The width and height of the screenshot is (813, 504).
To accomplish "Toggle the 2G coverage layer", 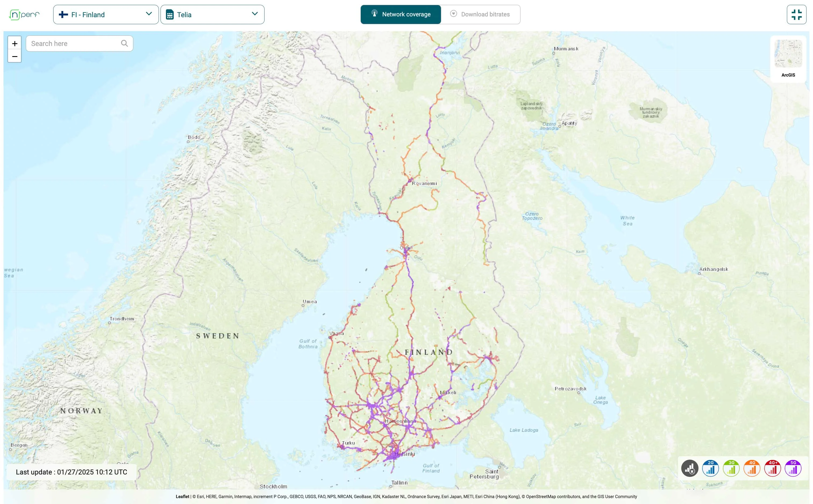I will (x=710, y=468).
